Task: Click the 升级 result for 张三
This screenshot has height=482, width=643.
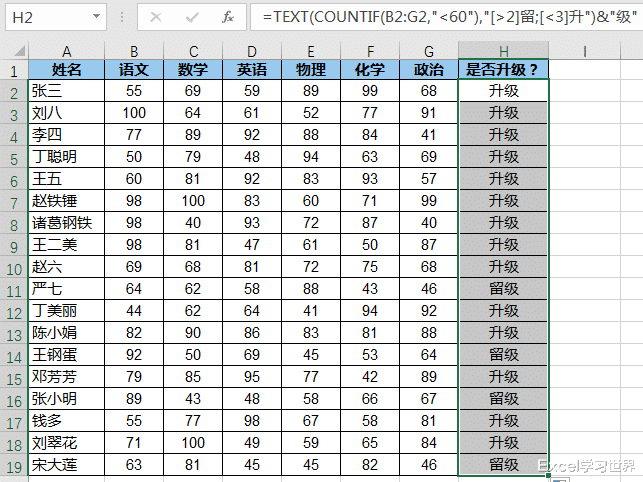Action: click(x=504, y=91)
